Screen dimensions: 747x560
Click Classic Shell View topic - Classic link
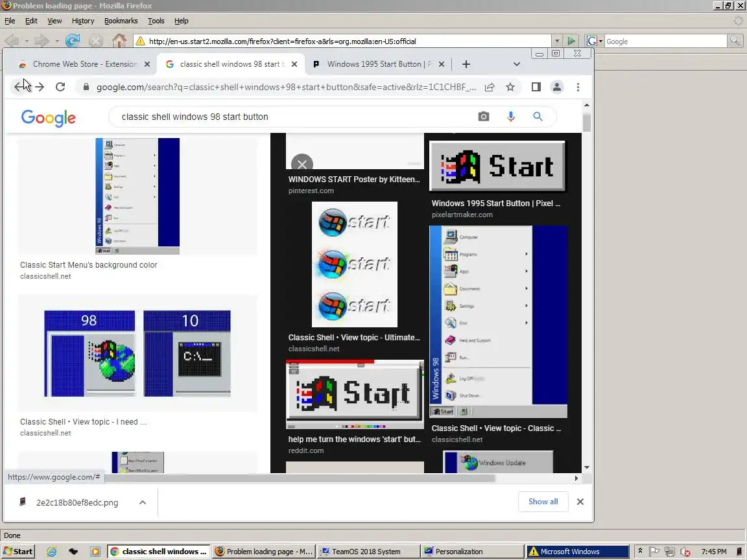point(497,428)
